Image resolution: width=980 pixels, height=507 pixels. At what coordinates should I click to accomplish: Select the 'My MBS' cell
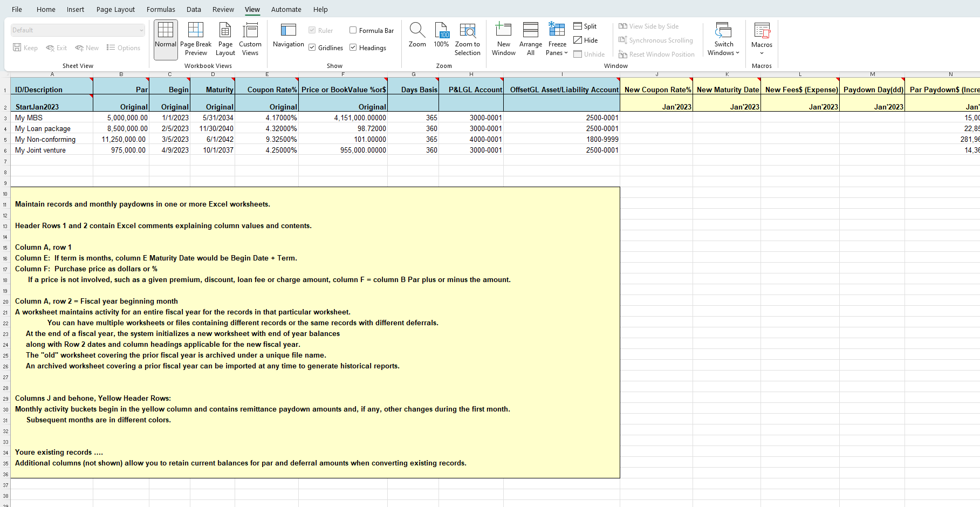(52, 118)
